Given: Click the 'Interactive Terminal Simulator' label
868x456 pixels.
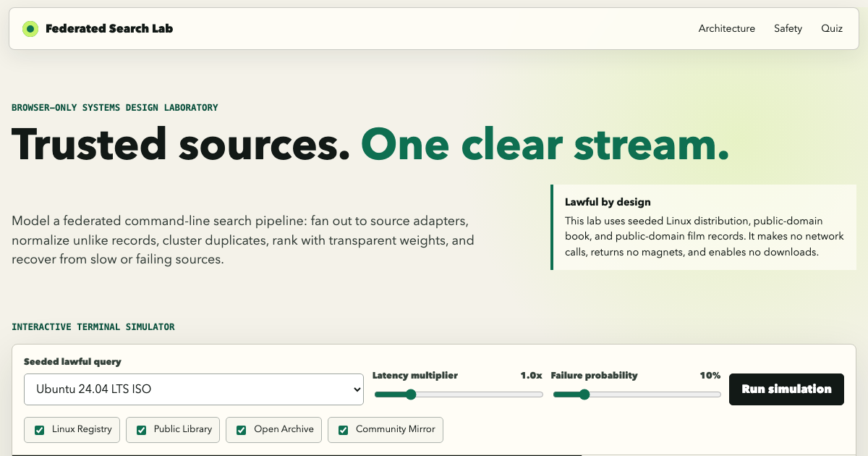Looking at the screenshot, I should pyautogui.click(x=93, y=327).
